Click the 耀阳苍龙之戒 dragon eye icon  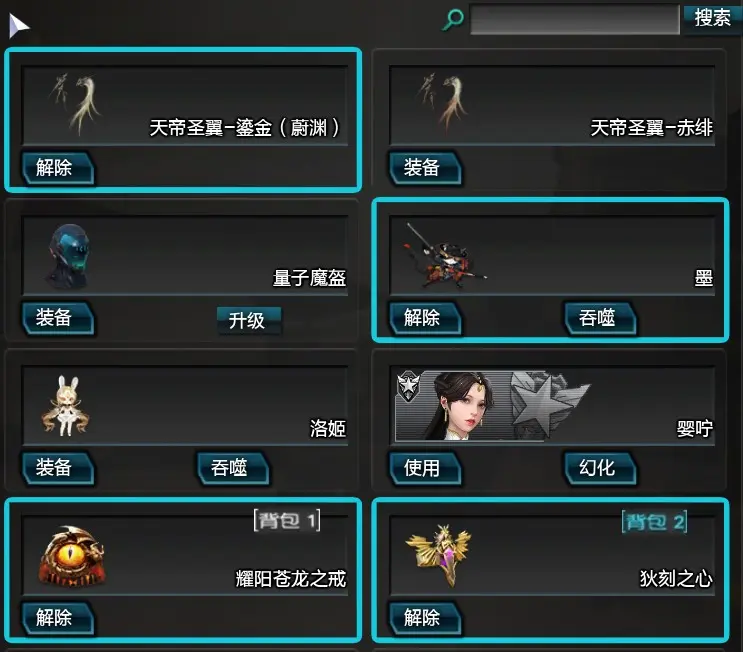click(x=72, y=555)
